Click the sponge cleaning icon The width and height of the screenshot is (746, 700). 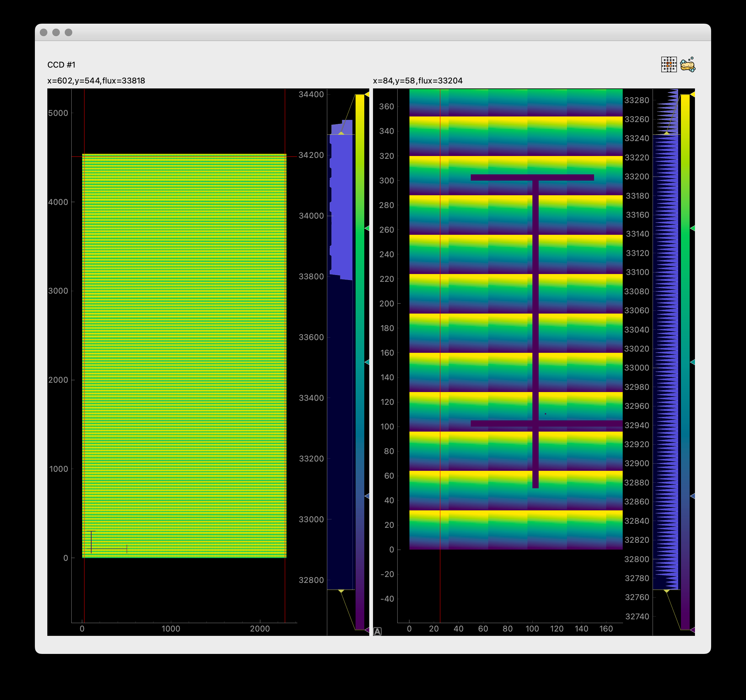(688, 64)
